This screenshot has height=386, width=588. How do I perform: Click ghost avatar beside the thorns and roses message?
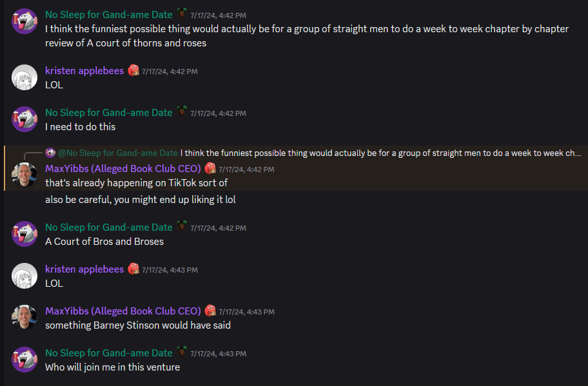pos(24,21)
